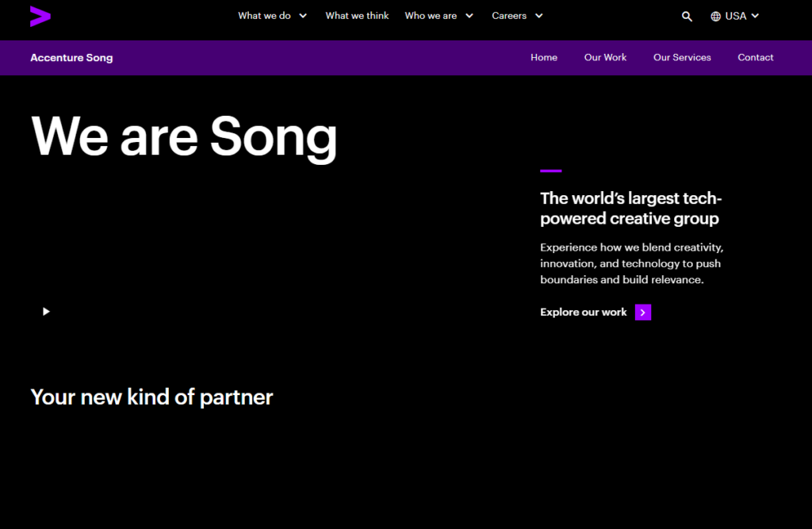This screenshot has width=812, height=529.
Task: Go to the Contact page
Action: coord(756,58)
